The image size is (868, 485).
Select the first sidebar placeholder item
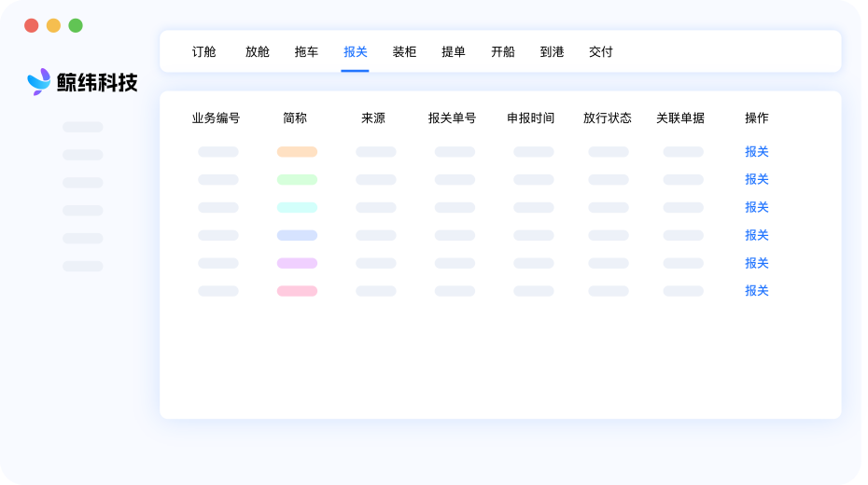83,127
